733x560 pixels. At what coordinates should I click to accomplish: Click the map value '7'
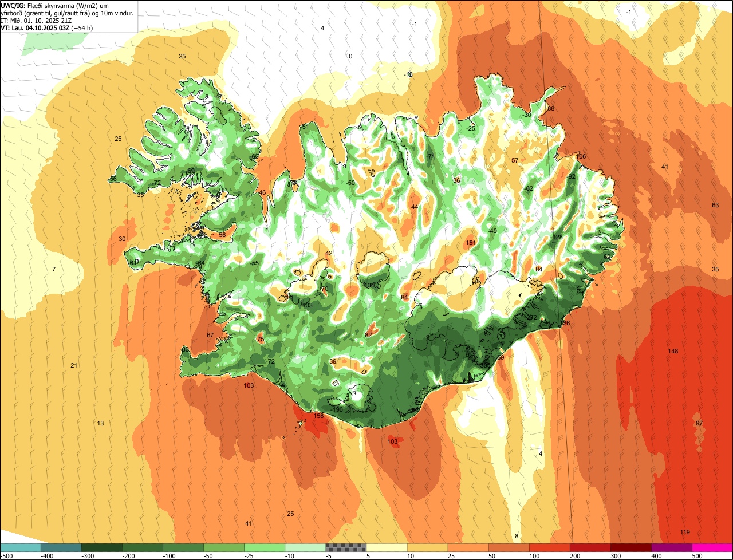[54, 269]
